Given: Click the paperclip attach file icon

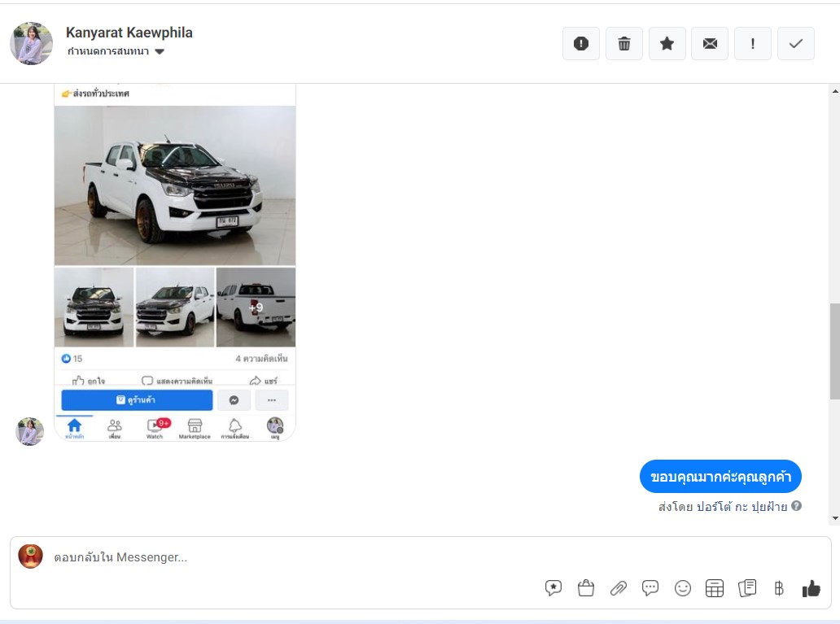Looking at the screenshot, I should pyautogui.click(x=618, y=588).
